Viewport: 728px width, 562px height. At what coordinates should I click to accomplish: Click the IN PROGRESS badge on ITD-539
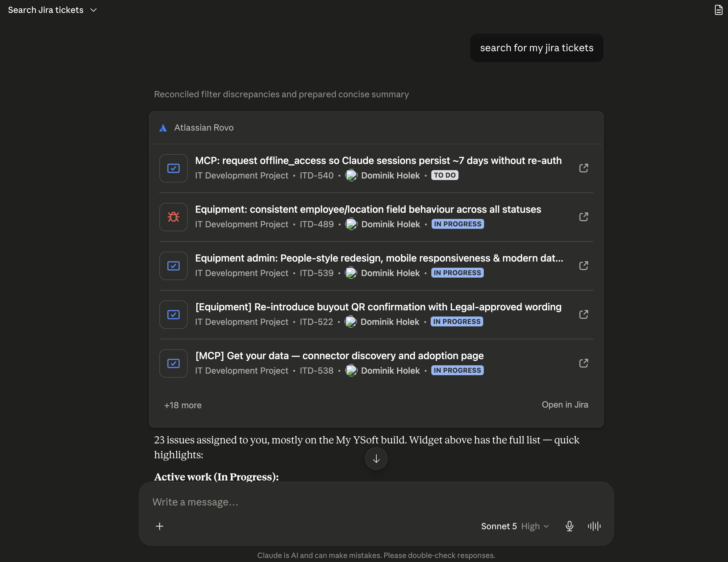(457, 273)
